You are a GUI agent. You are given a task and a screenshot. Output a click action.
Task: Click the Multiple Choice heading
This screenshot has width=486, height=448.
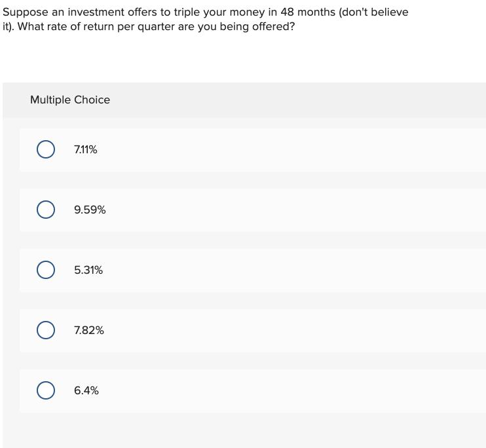(x=70, y=100)
